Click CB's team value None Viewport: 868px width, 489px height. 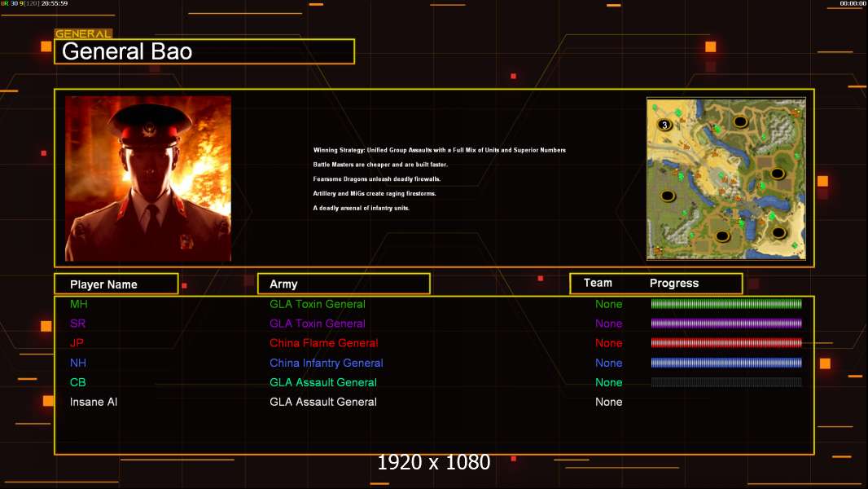click(x=608, y=382)
